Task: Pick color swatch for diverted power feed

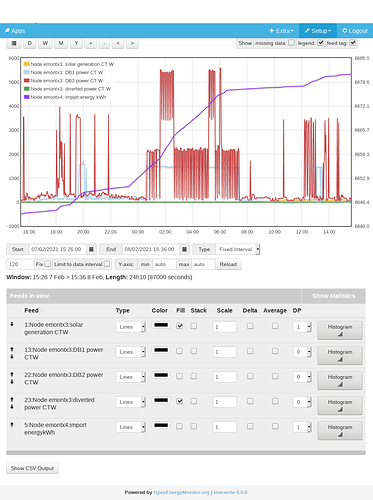Action: click(161, 400)
